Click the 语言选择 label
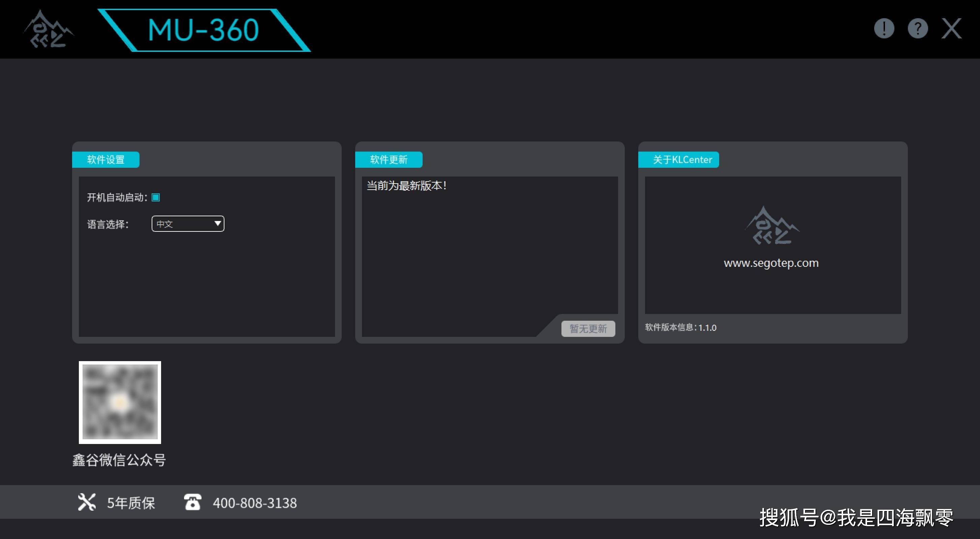980x539 pixels. coord(108,224)
